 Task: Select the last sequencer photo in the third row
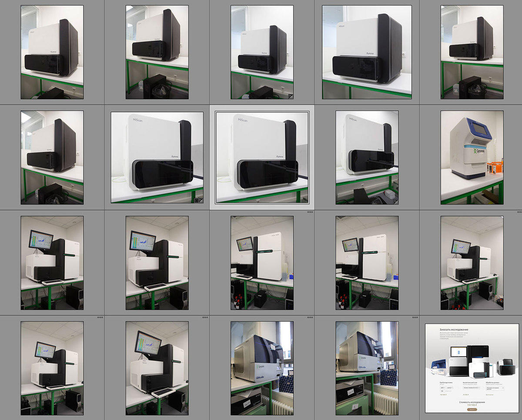472,263
